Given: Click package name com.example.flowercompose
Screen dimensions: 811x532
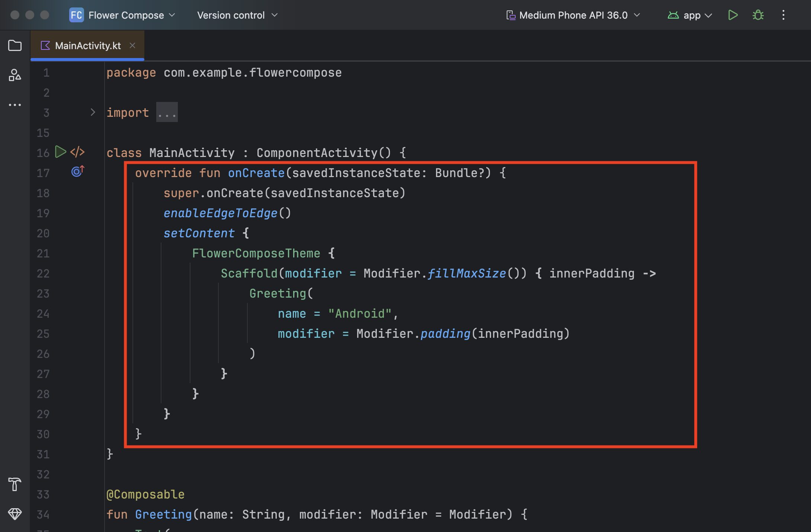Looking at the screenshot, I should (253, 73).
